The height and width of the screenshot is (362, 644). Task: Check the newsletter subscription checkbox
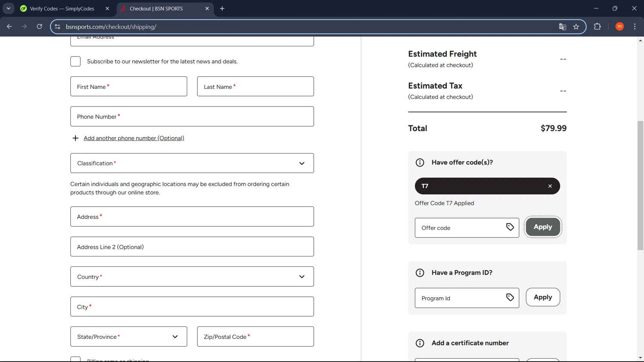point(76,61)
